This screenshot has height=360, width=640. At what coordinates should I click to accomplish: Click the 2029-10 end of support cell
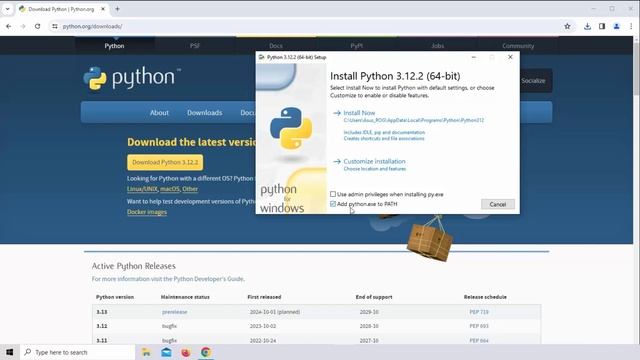(x=369, y=312)
